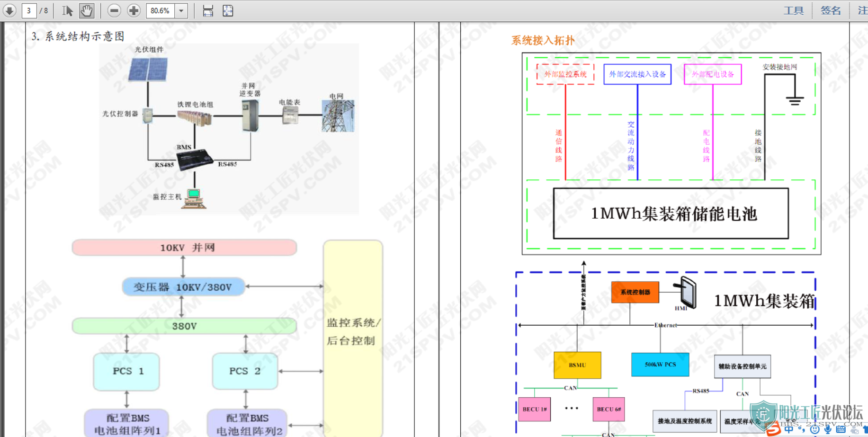The image size is (868, 437).
Task: Click the 80.6% zoom value field
Action: pyautogui.click(x=161, y=10)
